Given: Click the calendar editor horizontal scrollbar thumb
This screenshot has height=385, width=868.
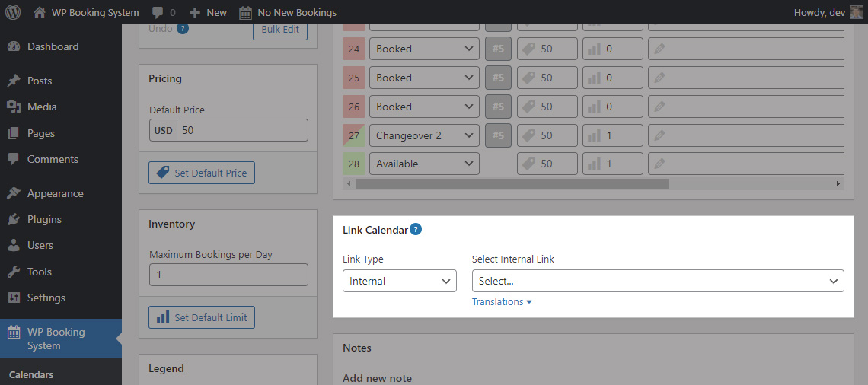Looking at the screenshot, I should click(512, 183).
